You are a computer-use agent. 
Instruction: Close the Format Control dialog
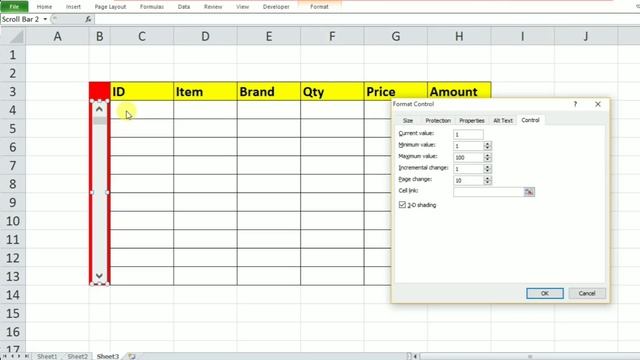tap(598, 104)
